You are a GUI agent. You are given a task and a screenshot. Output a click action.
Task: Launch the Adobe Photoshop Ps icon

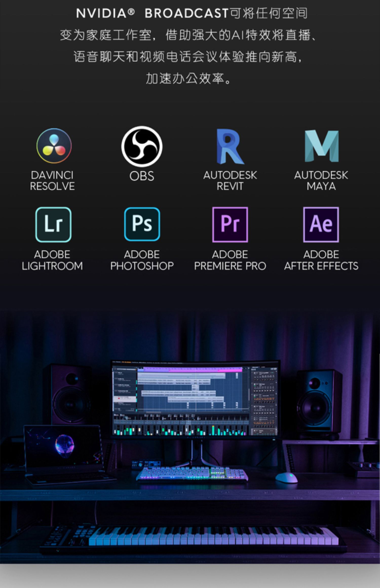pyautogui.click(x=142, y=224)
